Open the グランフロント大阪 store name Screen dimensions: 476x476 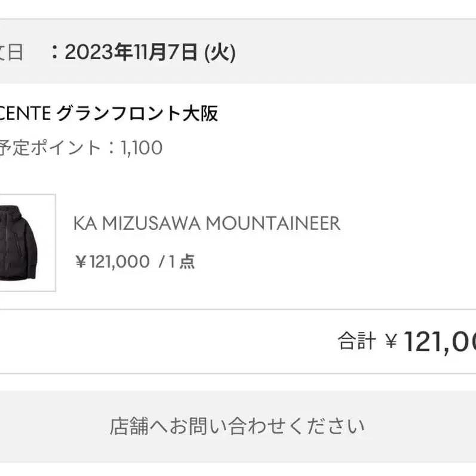pyautogui.click(x=137, y=113)
